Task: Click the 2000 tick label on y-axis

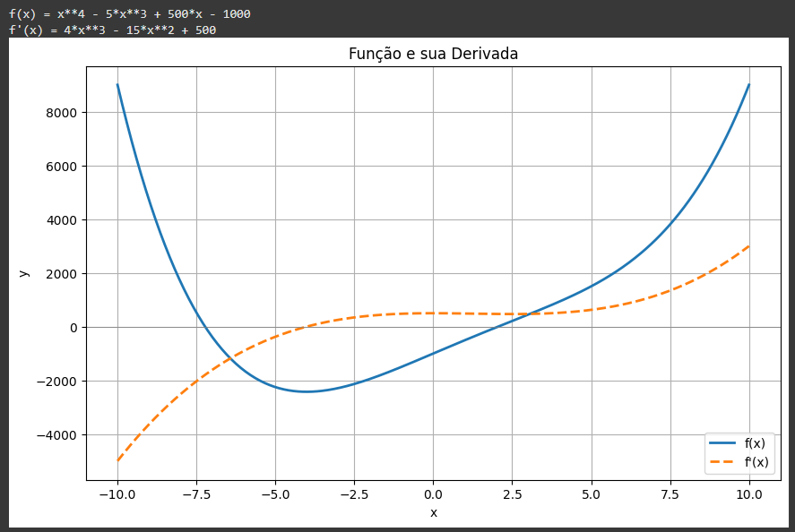Action: (61, 274)
